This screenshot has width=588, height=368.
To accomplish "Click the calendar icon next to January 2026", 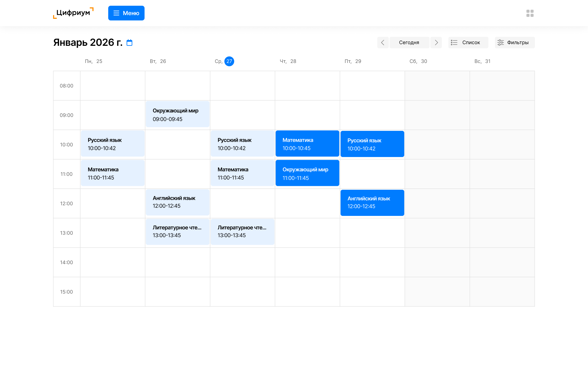I will tap(130, 43).
